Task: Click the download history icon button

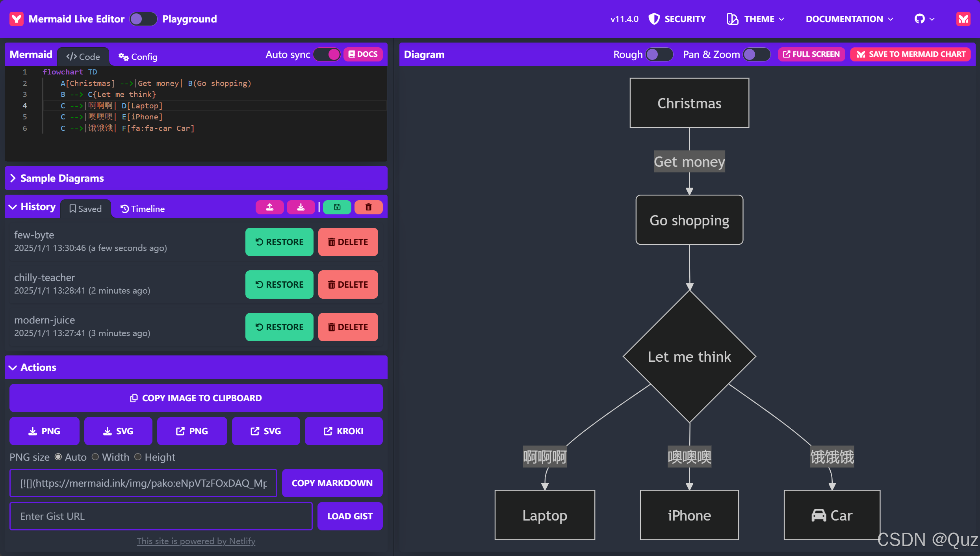Action: click(301, 207)
